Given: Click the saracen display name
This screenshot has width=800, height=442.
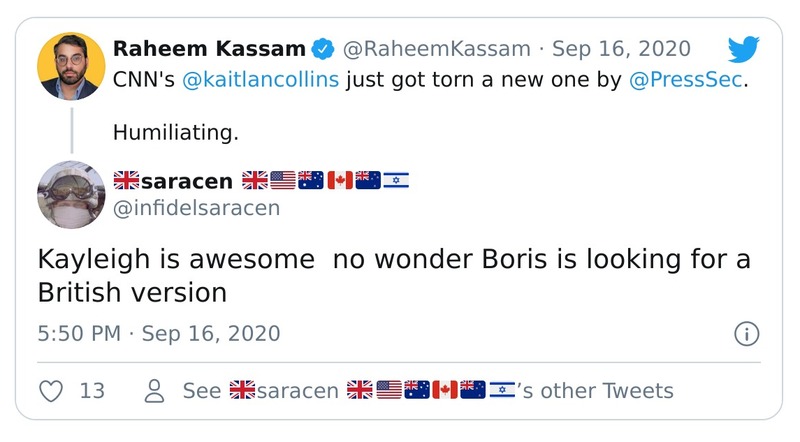Looking at the screenshot, I should 186,181.
